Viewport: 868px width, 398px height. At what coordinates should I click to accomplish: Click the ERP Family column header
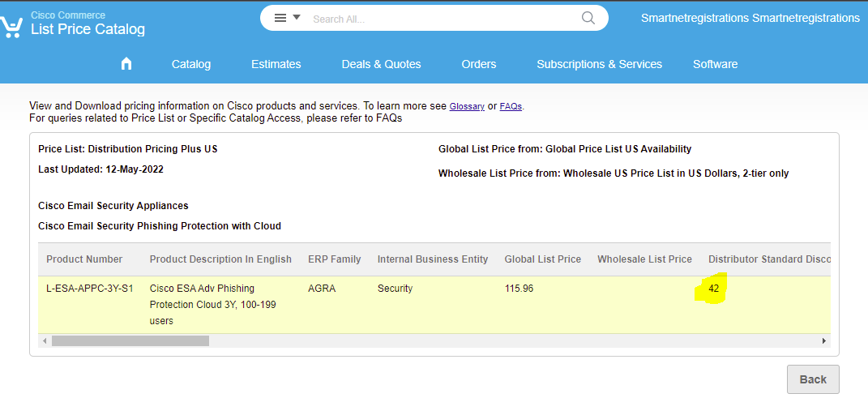(x=335, y=259)
